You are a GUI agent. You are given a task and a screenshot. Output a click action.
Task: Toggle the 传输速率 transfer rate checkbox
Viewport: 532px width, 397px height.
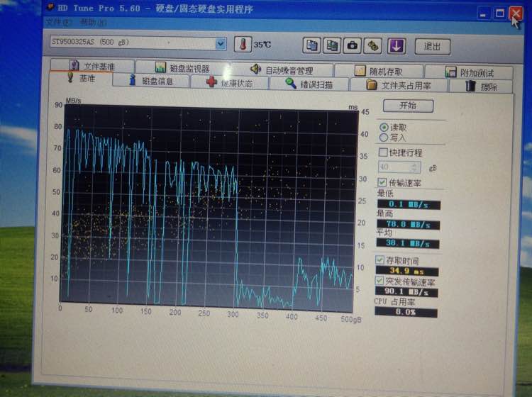pos(382,182)
